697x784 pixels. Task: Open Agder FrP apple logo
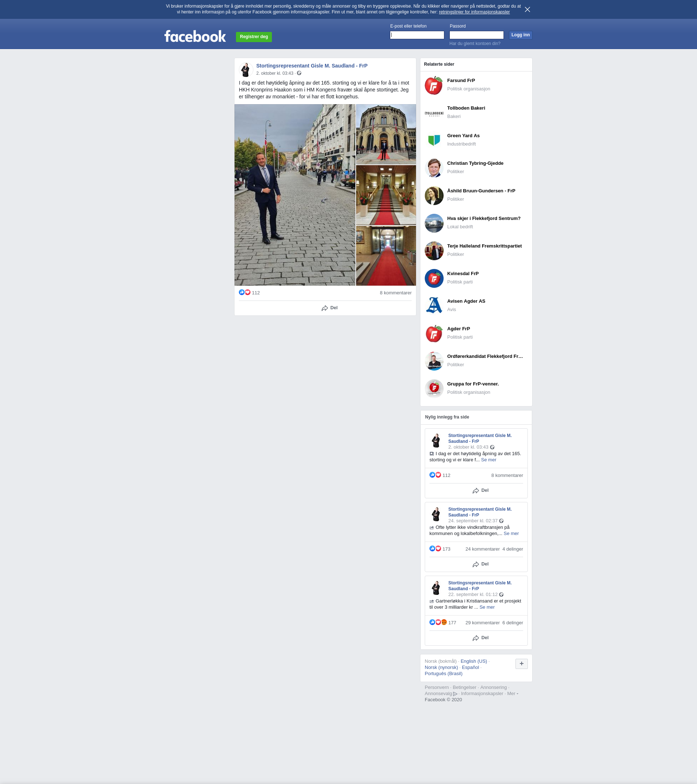click(434, 334)
